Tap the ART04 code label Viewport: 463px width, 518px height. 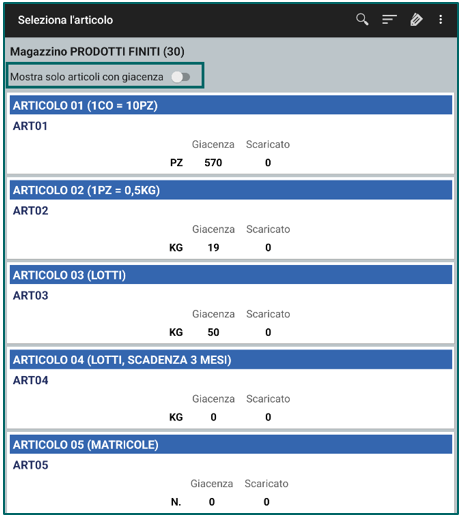(x=31, y=380)
